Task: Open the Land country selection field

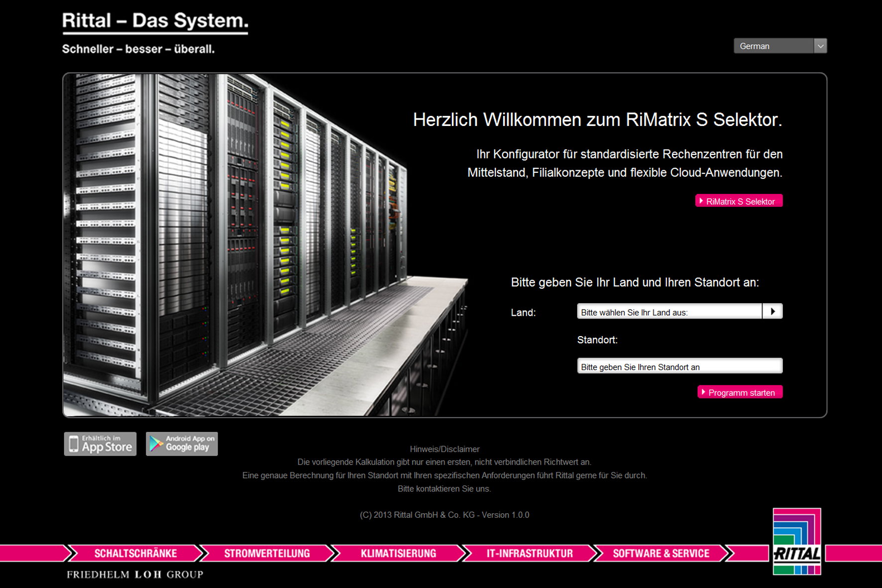Action: pyautogui.click(x=669, y=311)
